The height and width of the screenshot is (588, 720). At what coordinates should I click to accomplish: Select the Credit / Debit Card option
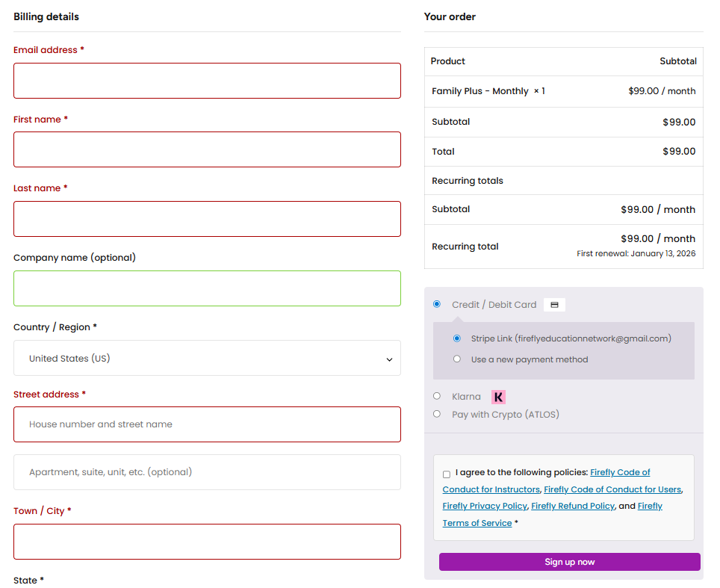[x=437, y=304]
